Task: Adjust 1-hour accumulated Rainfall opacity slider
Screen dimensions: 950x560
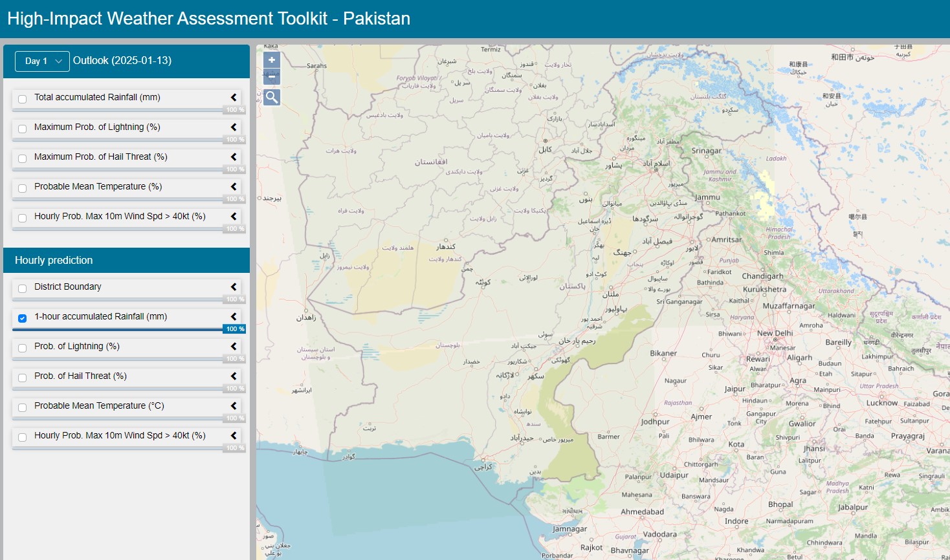Action: pyautogui.click(x=118, y=329)
